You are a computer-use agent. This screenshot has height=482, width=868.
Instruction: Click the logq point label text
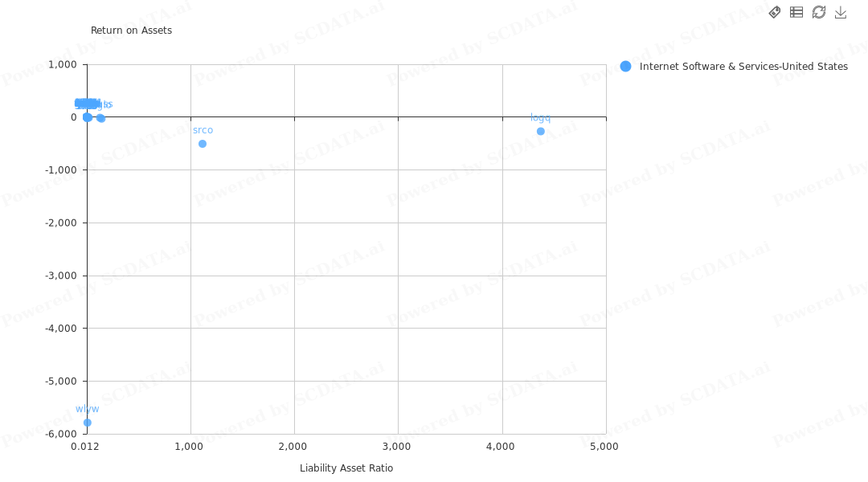[540, 118]
